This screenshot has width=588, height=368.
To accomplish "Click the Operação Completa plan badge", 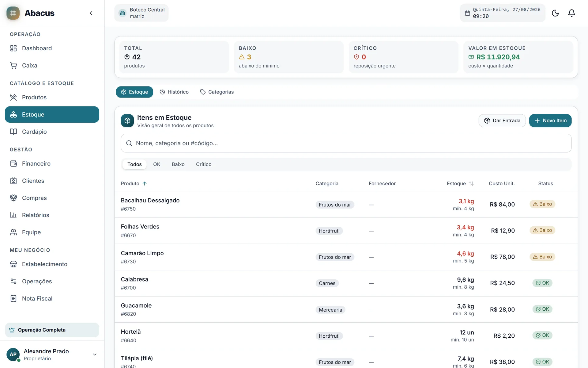I will (x=52, y=330).
